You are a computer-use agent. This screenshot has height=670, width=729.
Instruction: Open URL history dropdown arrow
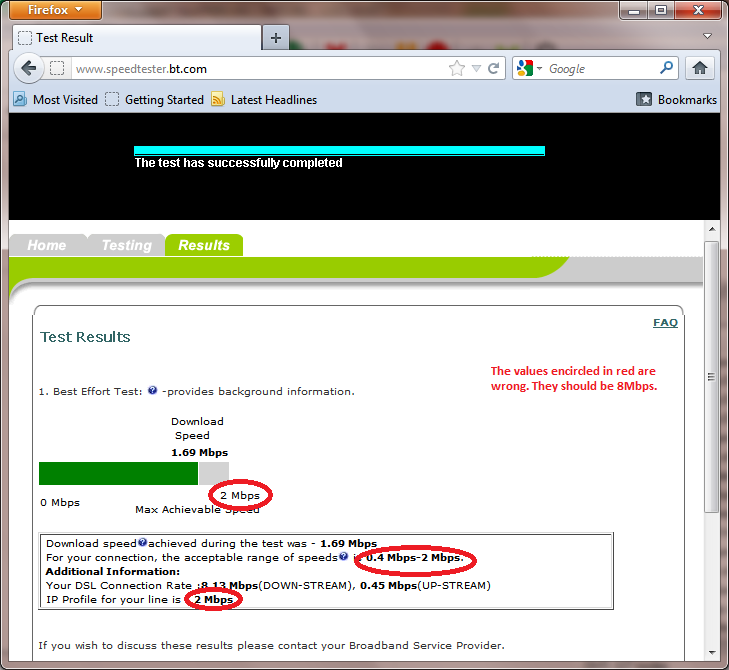[x=476, y=69]
